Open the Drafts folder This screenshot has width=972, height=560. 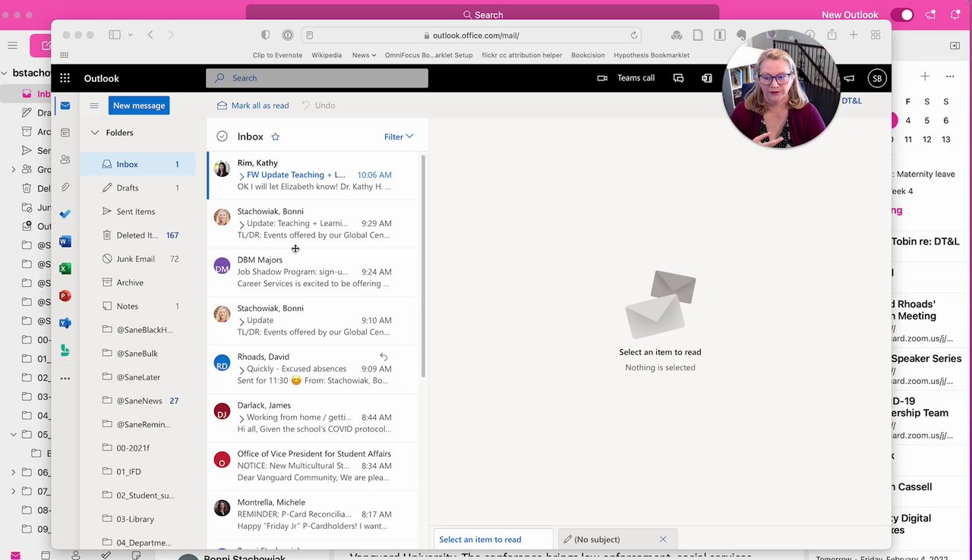click(x=137, y=187)
